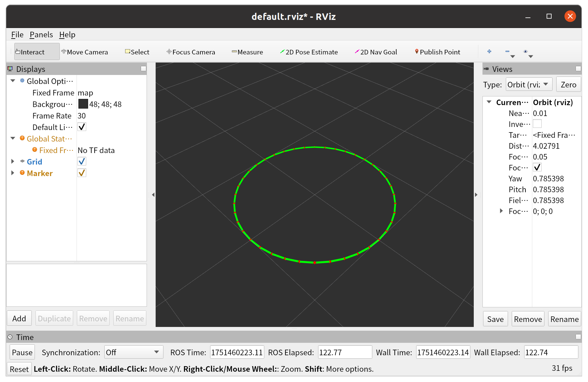Toggle the Invert Z Axis checkbox
The height and width of the screenshot is (382, 588).
point(537,124)
